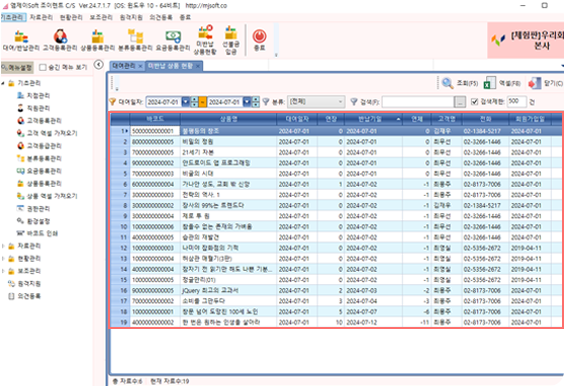The image size is (565, 387).
Task: Open the 보조관리 menu
Action: click(x=101, y=17)
